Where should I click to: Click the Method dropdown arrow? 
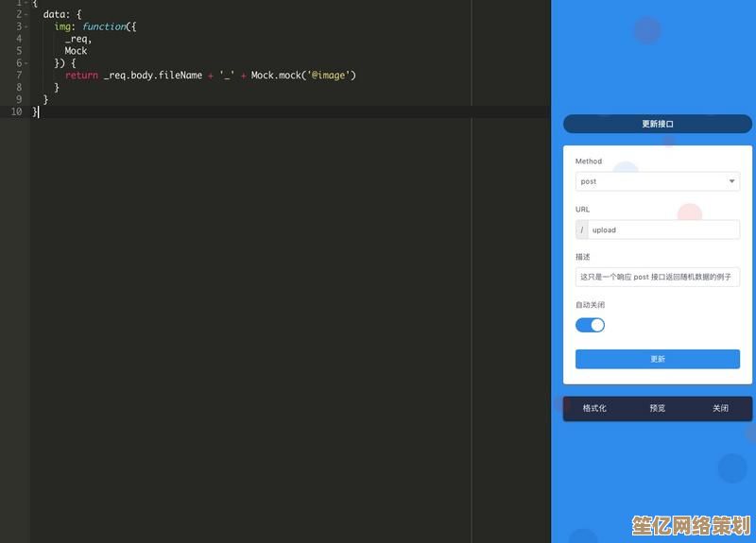pos(731,181)
